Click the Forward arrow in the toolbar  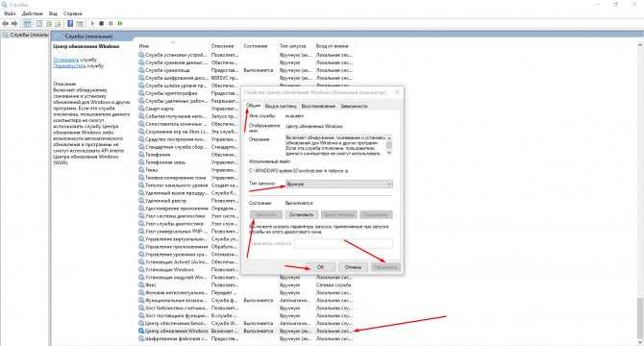(x=14, y=24)
